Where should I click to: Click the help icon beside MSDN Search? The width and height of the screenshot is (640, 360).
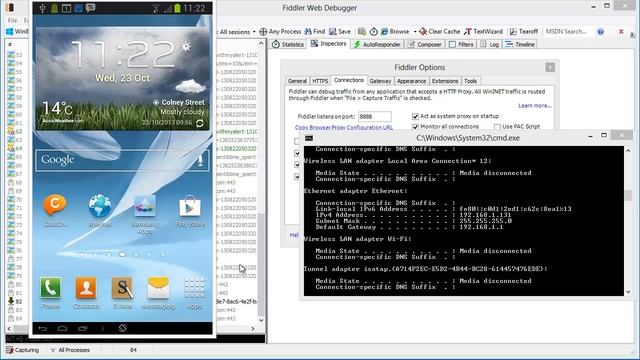pyautogui.click(x=600, y=31)
